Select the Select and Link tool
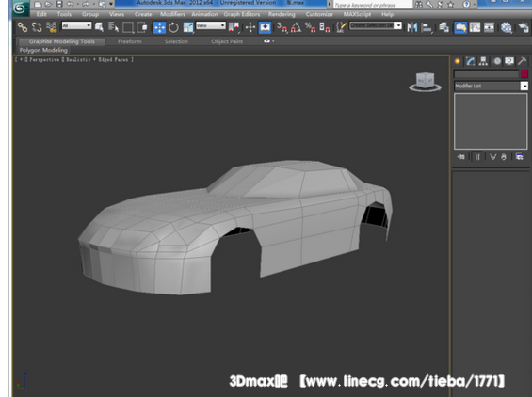 click(23, 27)
